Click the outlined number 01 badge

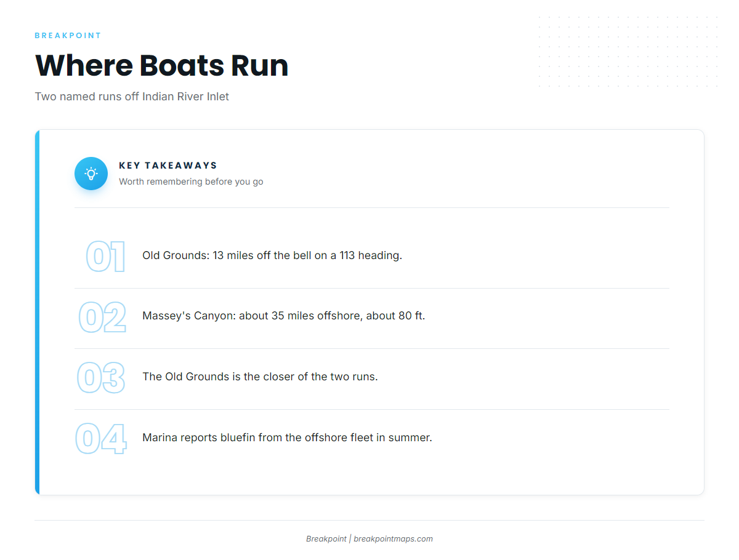point(105,257)
